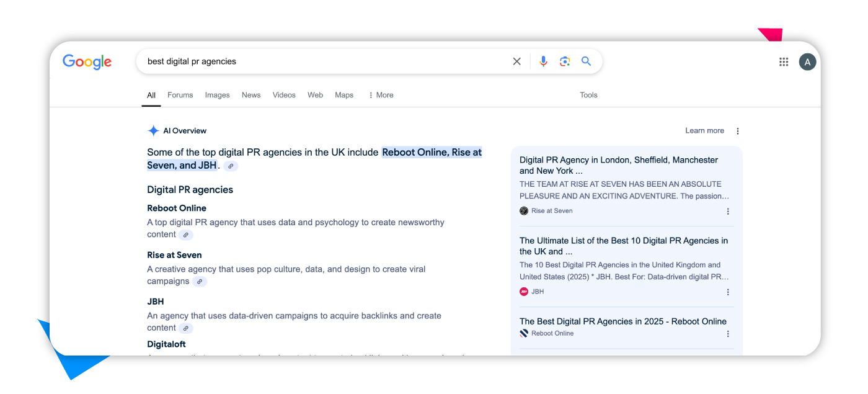Switch to the Maps tab

[344, 95]
